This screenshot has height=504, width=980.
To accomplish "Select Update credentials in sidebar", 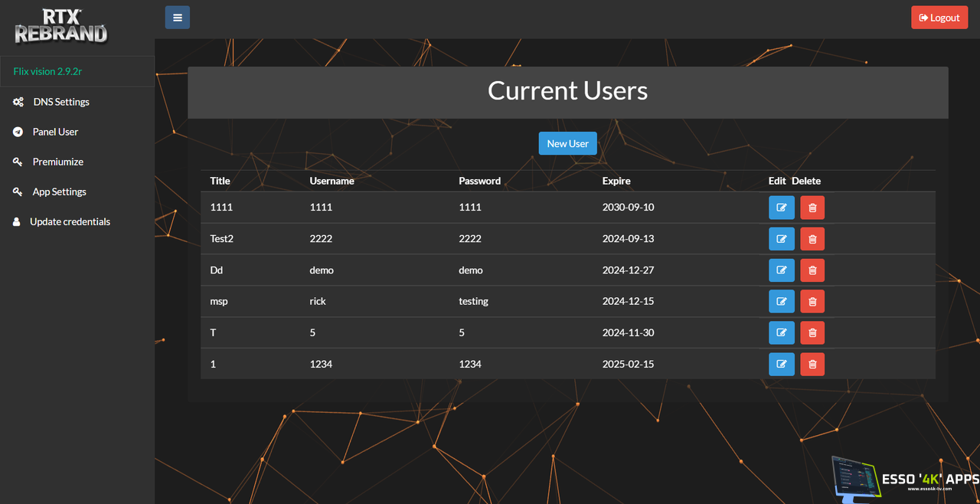I will pos(70,221).
